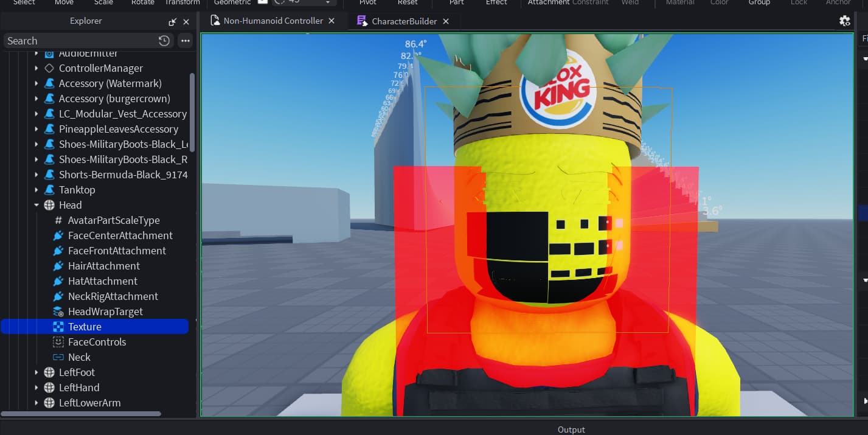This screenshot has height=435, width=868.
Task: Click the Explorer horizontal scrollbar
Action: 82,414
